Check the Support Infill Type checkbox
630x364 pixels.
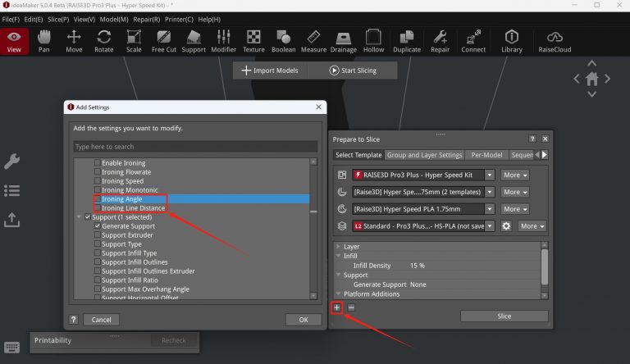(98, 253)
